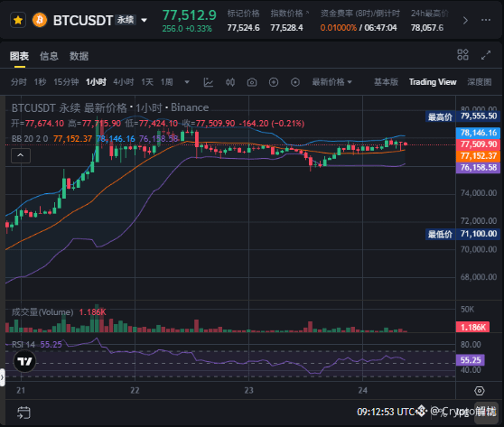The image size is (504, 427).
Task: Click the 55.25 RSI value tag
Action: [x=471, y=360]
